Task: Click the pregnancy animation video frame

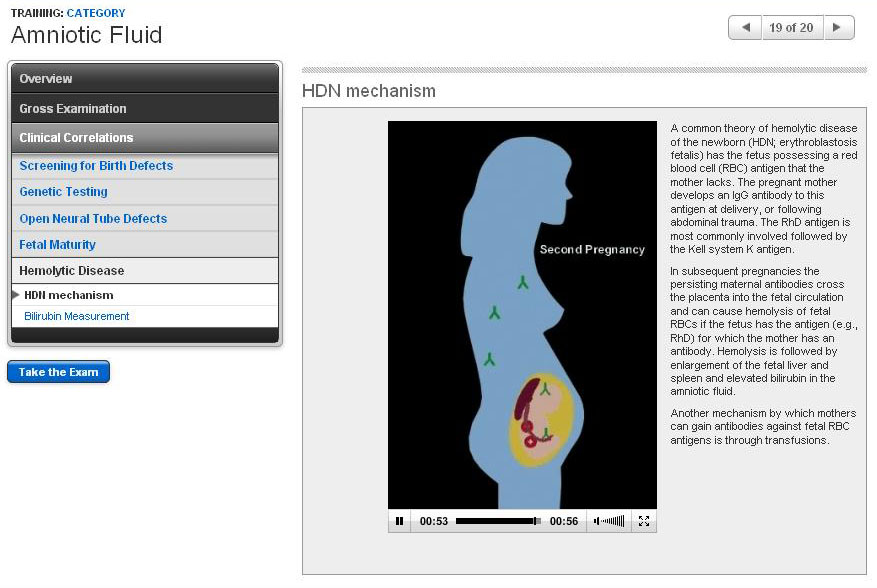Action: [522, 315]
